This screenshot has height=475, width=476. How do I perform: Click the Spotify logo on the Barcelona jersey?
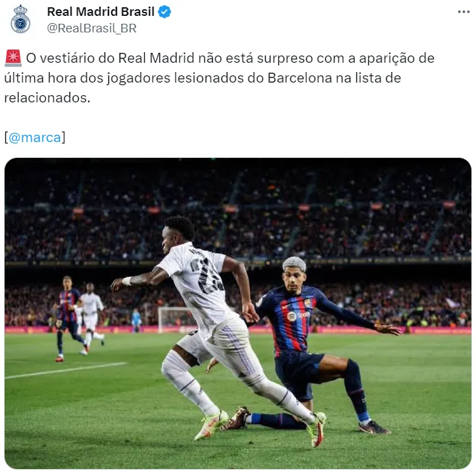point(292,316)
